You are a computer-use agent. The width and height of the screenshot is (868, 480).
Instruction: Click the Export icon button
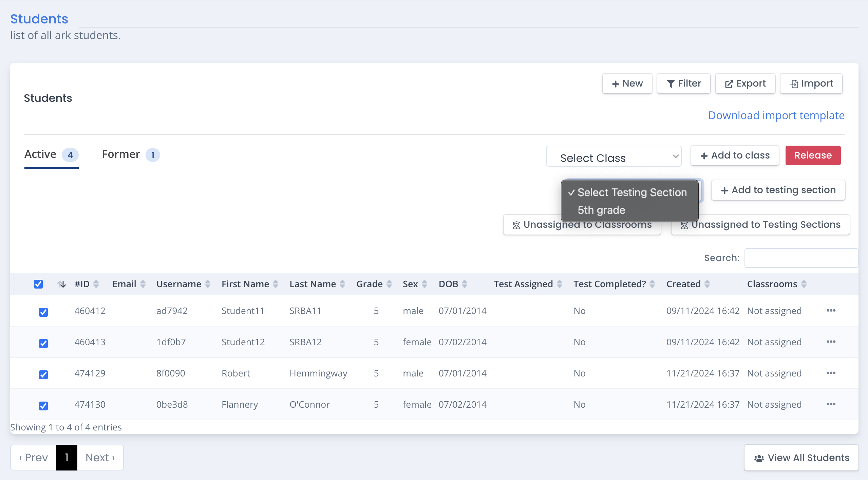pyautogui.click(x=745, y=84)
